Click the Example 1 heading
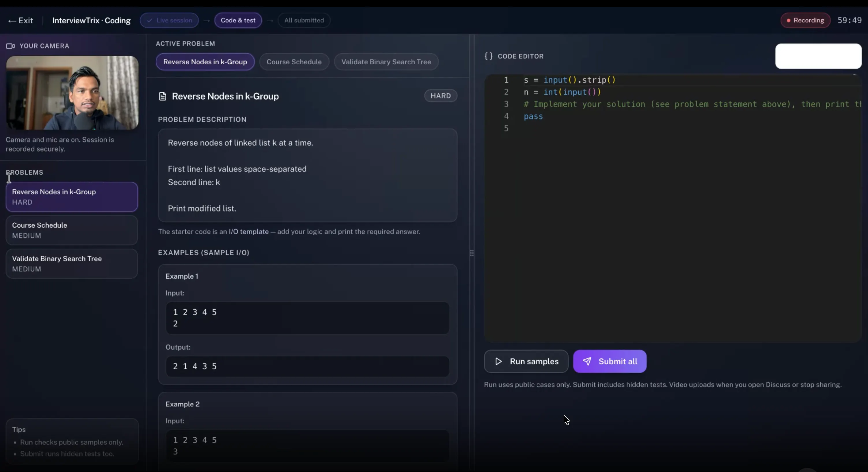 click(x=182, y=276)
